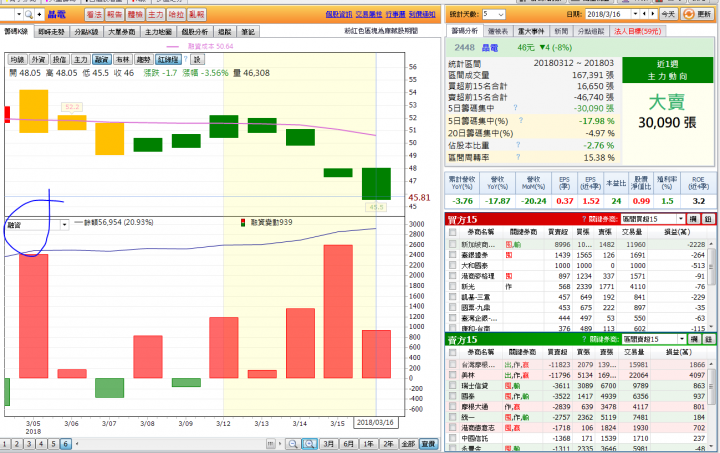Toggle the 外資 indicator button

[x=38, y=60]
